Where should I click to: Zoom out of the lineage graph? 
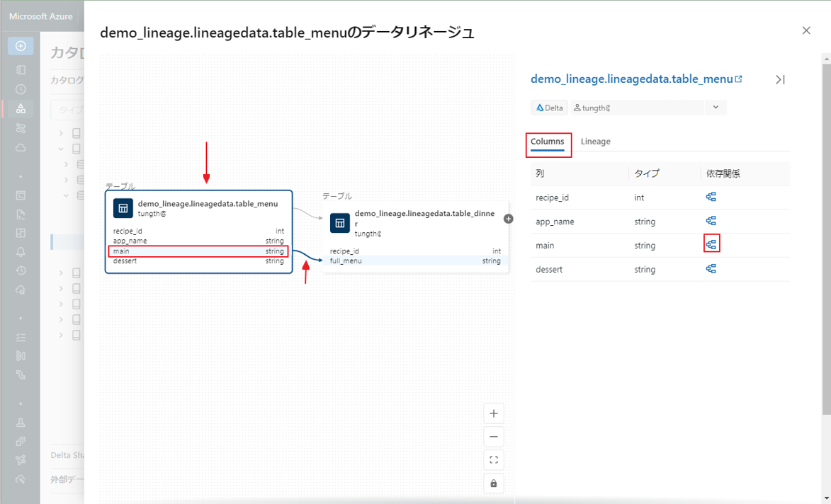click(x=494, y=437)
